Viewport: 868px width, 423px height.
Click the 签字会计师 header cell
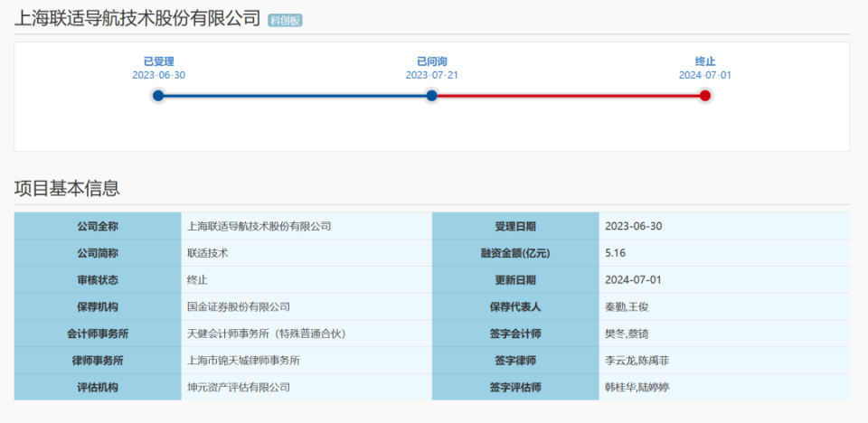(515, 334)
